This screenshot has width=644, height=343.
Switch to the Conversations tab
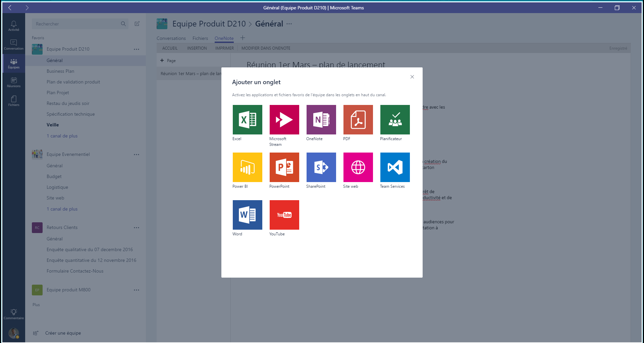(x=171, y=38)
